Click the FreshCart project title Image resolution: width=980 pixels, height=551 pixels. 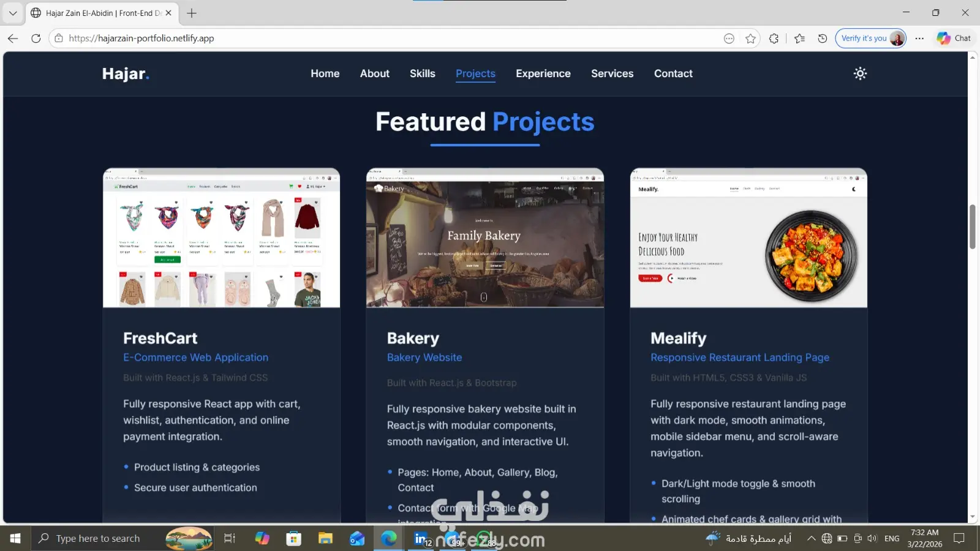pos(160,338)
